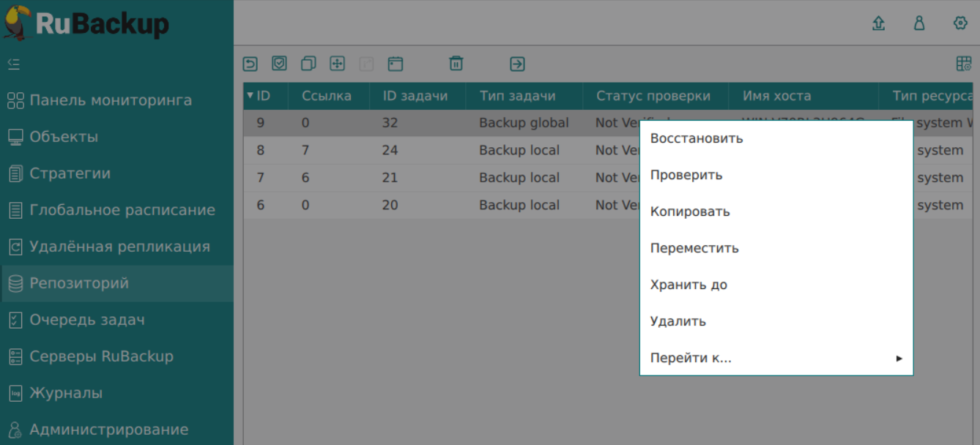The image size is (980, 445).
Task: Click the verify backup shield icon
Action: [279, 64]
